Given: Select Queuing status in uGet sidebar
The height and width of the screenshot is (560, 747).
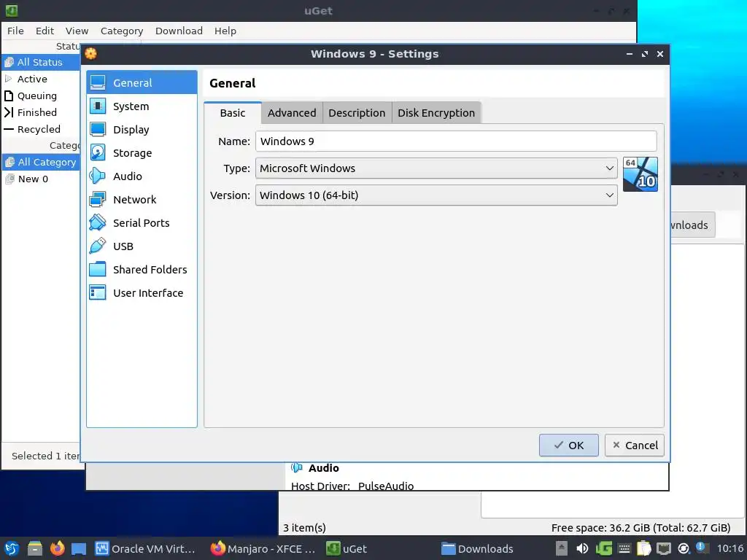Looking at the screenshot, I should click(41, 96).
